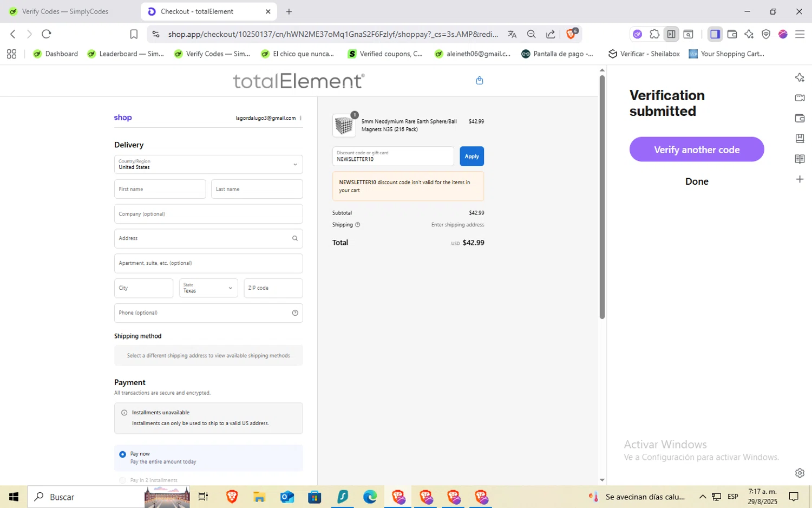The width and height of the screenshot is (812, 508).
Task: Open the Dashboard bookmark
Action: [56, 54]
